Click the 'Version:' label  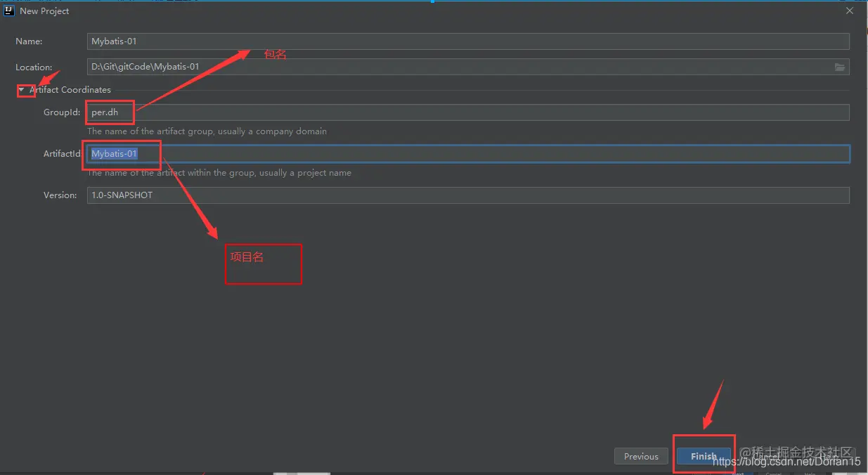(60, 195)
